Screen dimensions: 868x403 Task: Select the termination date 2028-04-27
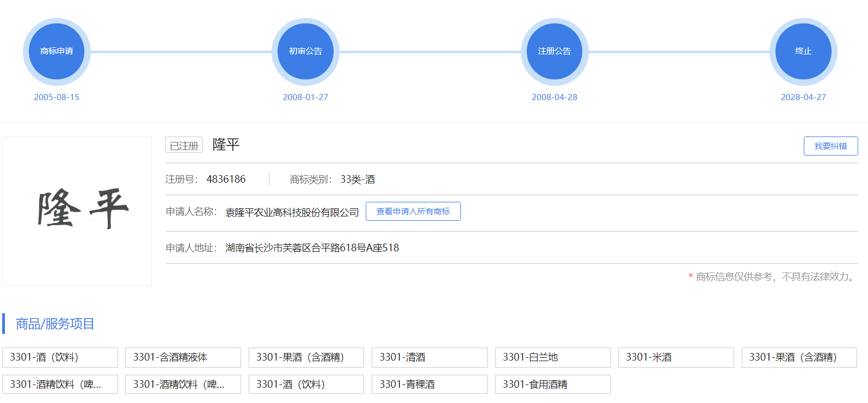click(803, 97)
